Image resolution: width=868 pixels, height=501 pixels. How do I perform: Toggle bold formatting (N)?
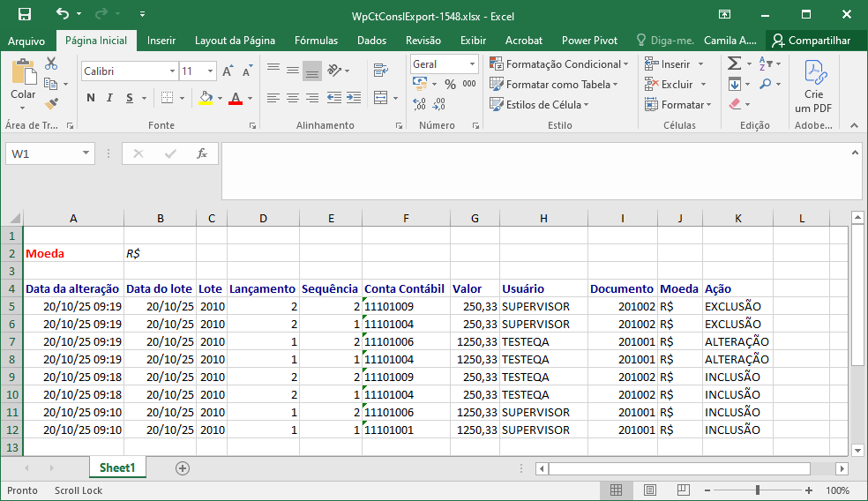[91, 98]
